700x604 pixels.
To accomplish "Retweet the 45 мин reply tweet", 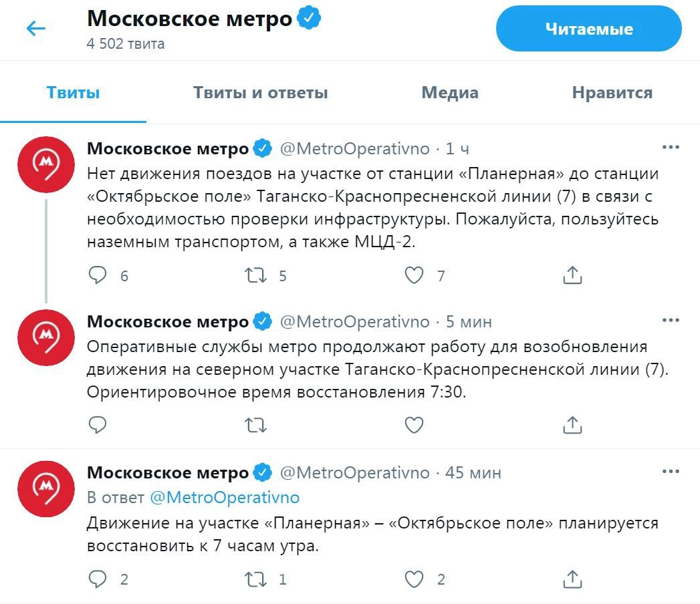I will (x=256, y=579).
